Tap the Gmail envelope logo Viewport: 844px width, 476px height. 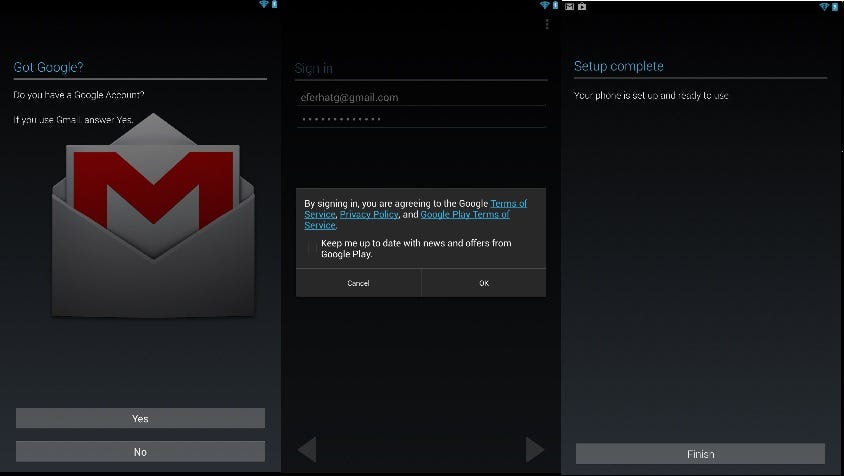point(153,215)
